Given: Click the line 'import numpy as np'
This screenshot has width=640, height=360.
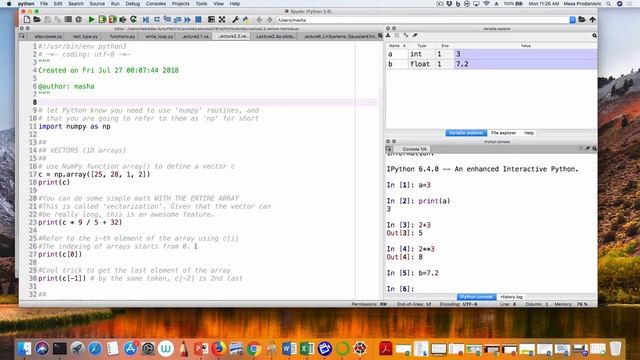Looking at the screenshot, I should 74,127.
